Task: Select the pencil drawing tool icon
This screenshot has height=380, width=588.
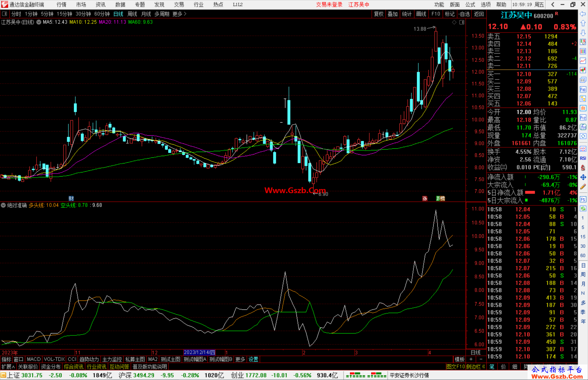Action: [x=583, y=187]
